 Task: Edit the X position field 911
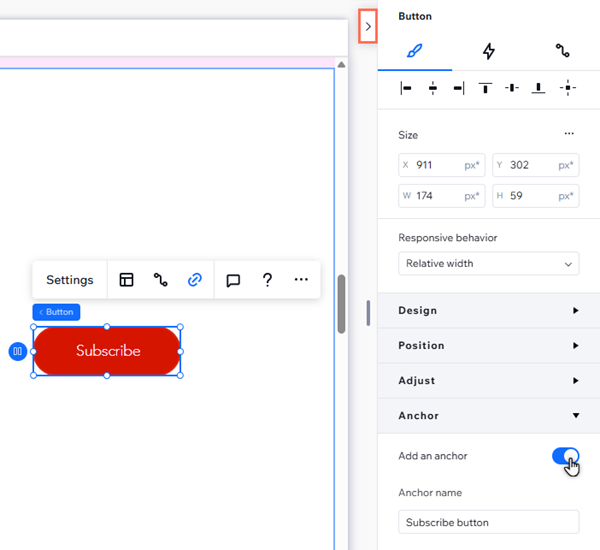pyautogui.click(x=442, y=165)
